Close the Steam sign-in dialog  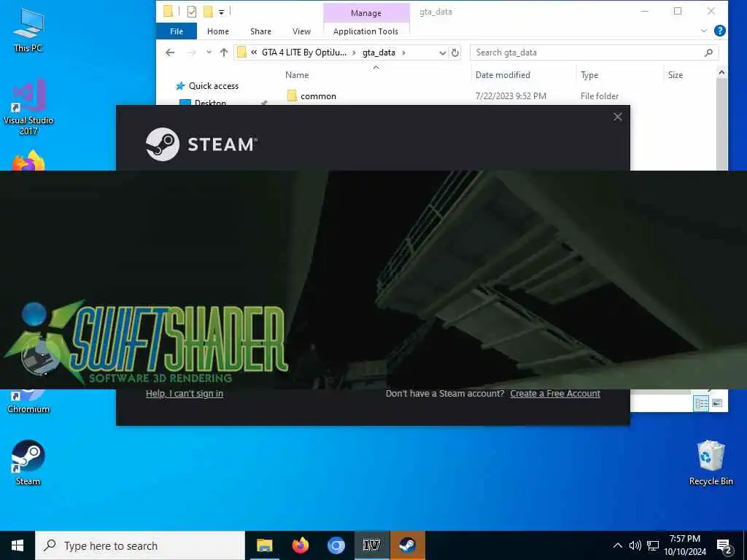[x=617, y=117]
